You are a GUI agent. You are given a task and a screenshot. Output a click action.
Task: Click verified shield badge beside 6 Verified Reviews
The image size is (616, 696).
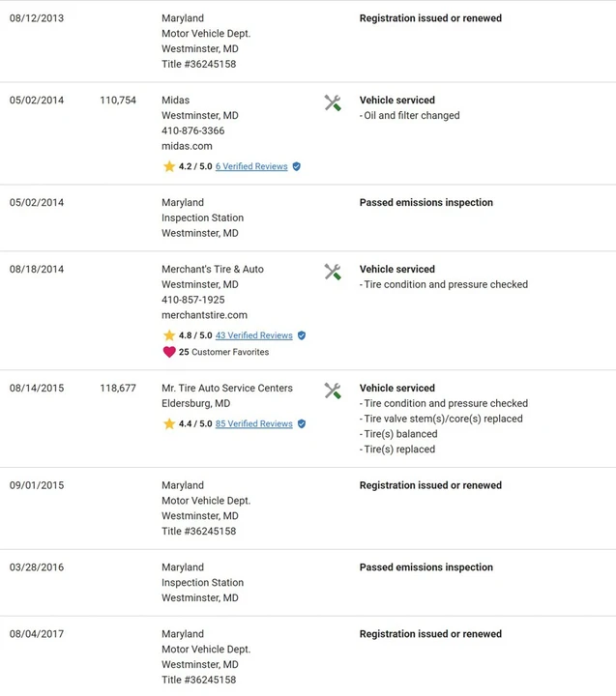(x=297, y=166)
